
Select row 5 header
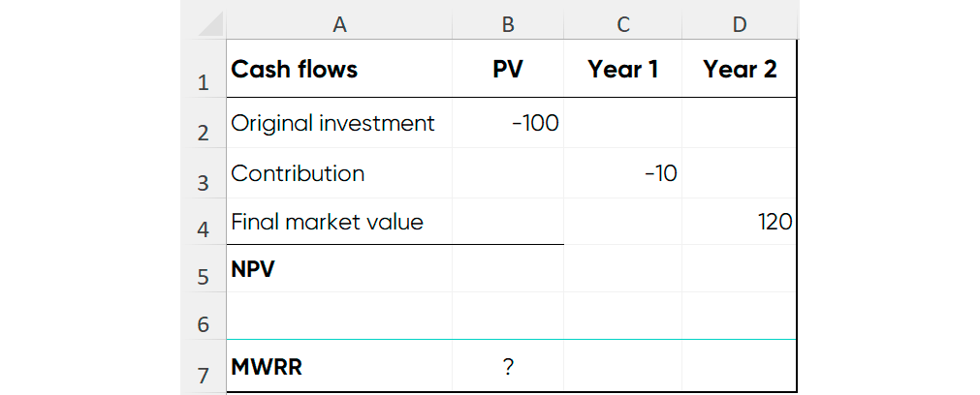coord(204,268)
